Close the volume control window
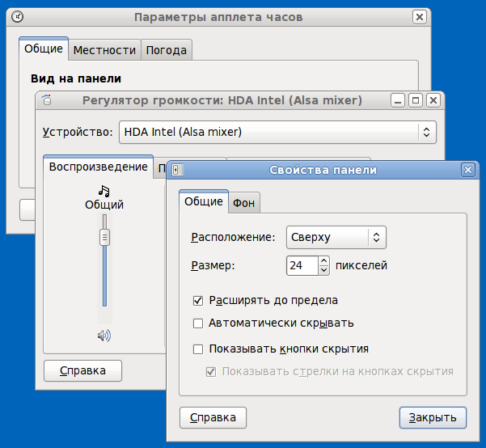The height and width of the screenshot is (448, 486). click(x=433, y=100)
